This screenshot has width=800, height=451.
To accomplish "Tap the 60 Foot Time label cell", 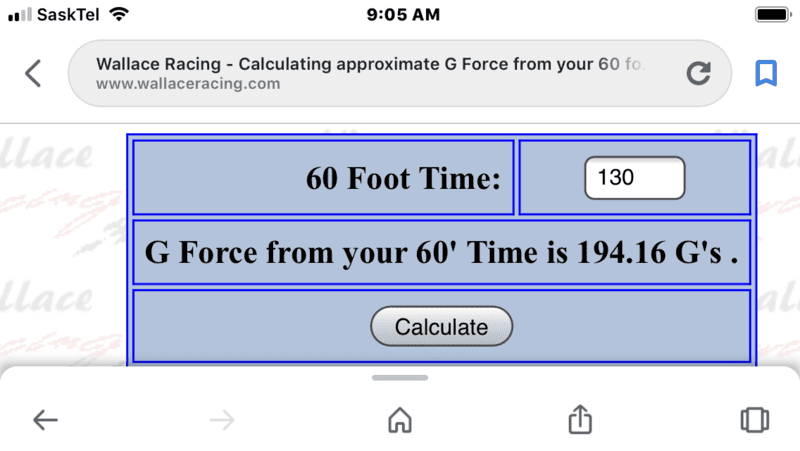I will click(323, 178).
